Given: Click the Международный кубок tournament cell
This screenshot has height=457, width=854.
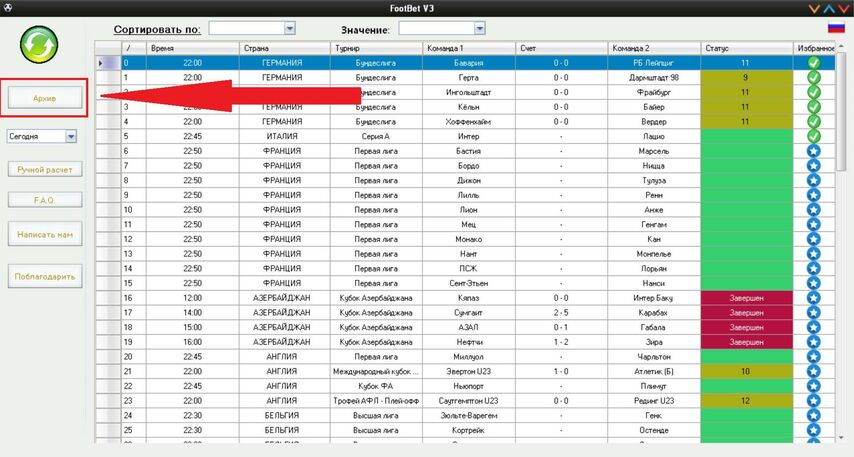Looking at the screenshot, I should click(x=376, y=371).
